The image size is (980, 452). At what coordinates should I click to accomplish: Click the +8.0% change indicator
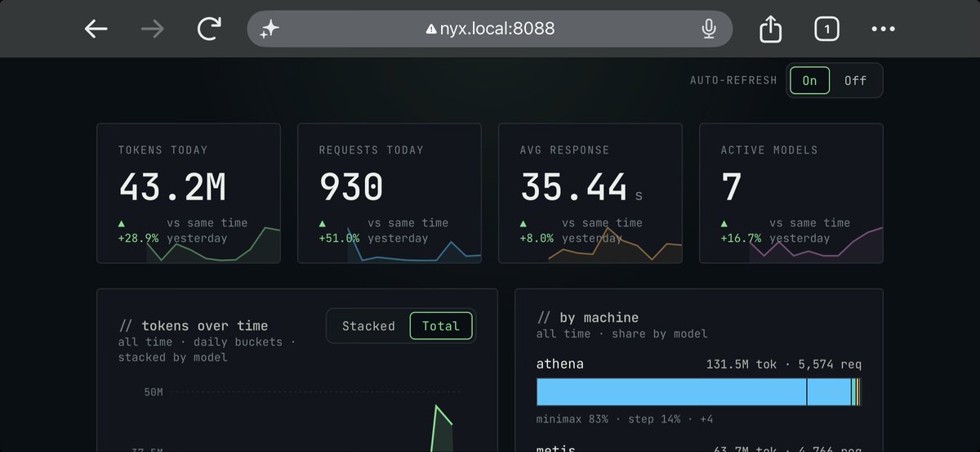tap(537, 238)
